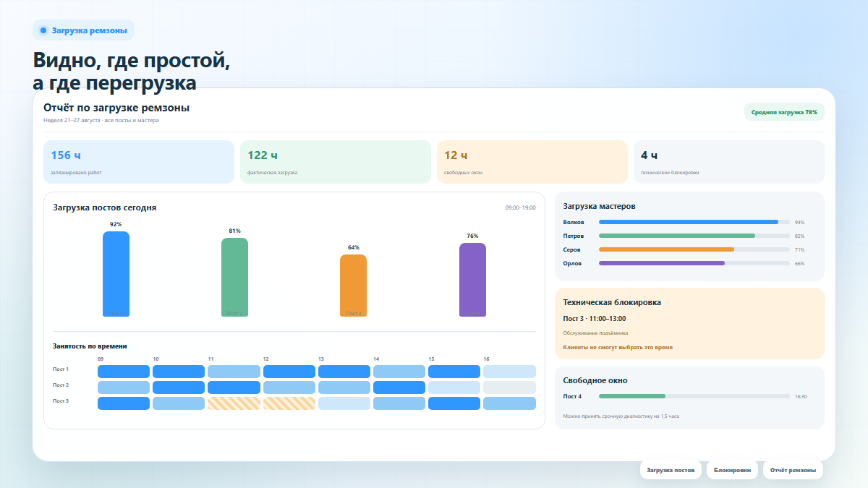868x488 pixels.
Task: Select the Отчёт ремзоны tab
Action: click(793, 470)
